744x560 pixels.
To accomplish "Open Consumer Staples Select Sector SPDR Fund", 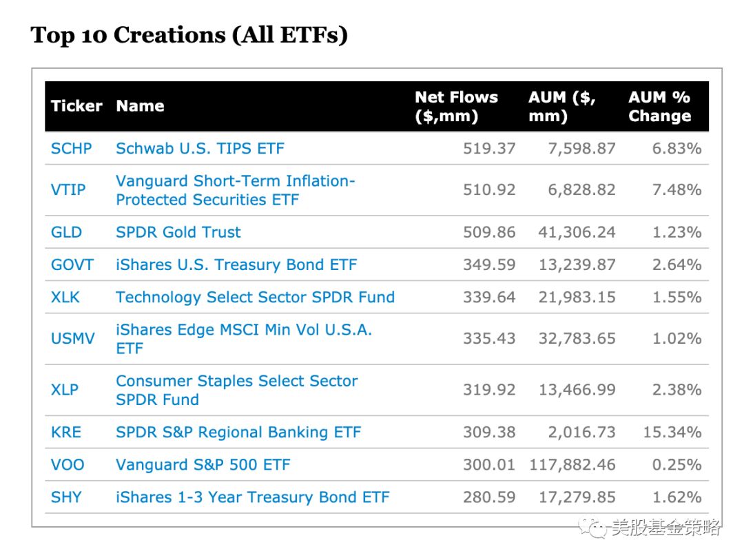I will (237, 390).
